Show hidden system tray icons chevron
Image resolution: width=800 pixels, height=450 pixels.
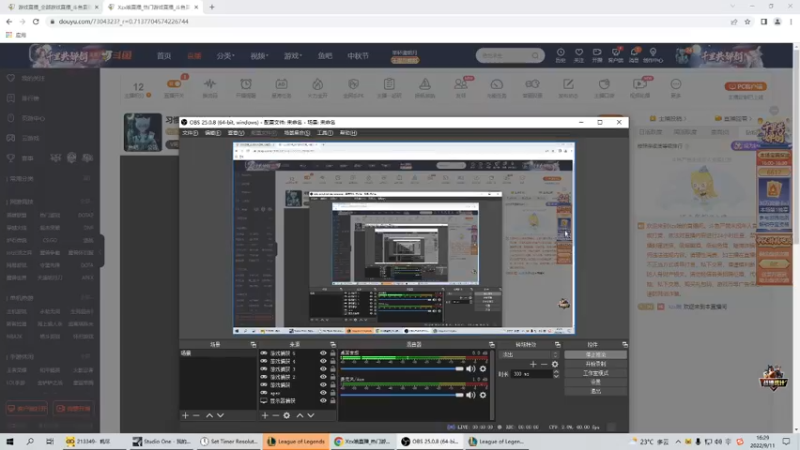(x=678, y=441)
